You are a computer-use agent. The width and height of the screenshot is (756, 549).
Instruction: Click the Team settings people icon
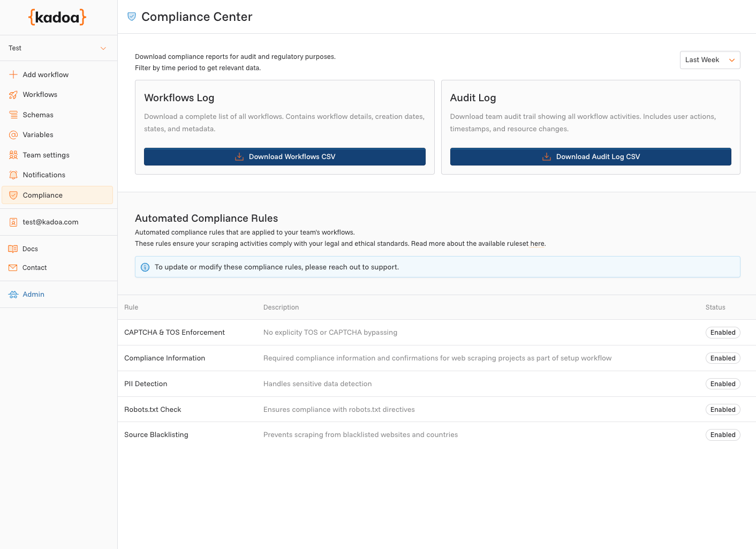pyautogui.click(x=13, y=155)
